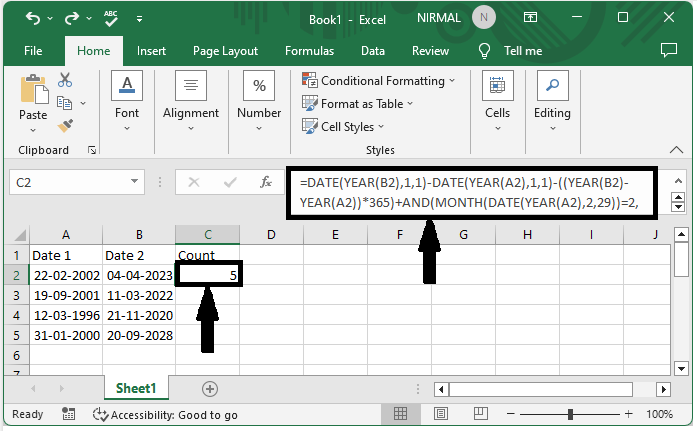697x431 pixels.
Task: Run the Spelling check icon
Action: (111, 18)
